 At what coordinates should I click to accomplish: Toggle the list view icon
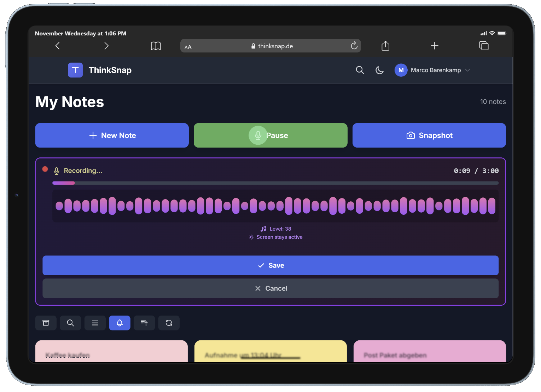click(95, 323)
